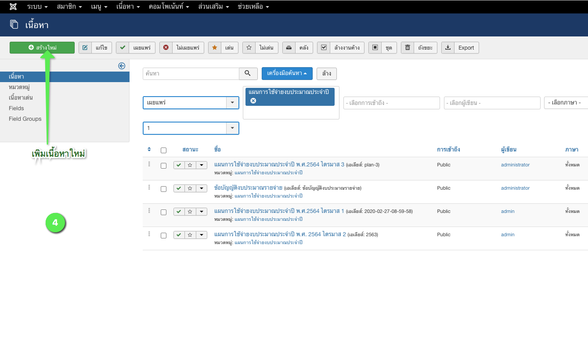This screenshot has height=364, width=588.
Task: Toggle the select-all checkbox in table header
Action: coord(163,150)
